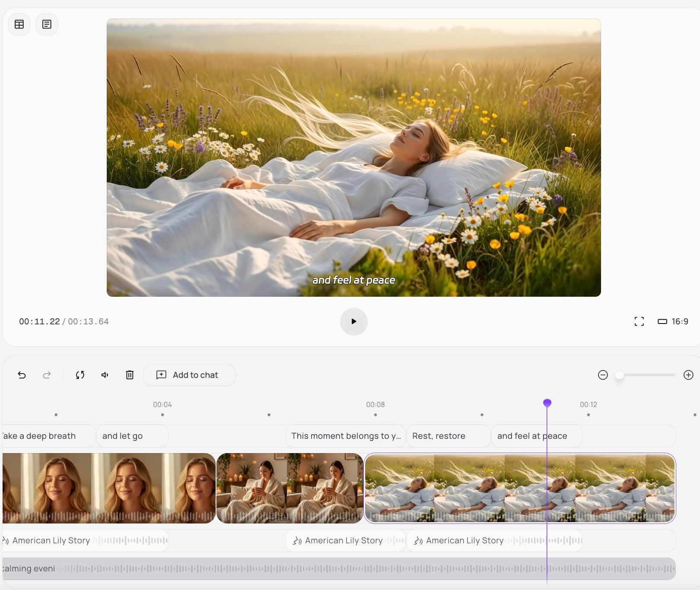This screenshot has height=590, width=700.
Task: Open the 16:9 aspect ratio selector
Action: pyautogui.click(x=673, y=321)
